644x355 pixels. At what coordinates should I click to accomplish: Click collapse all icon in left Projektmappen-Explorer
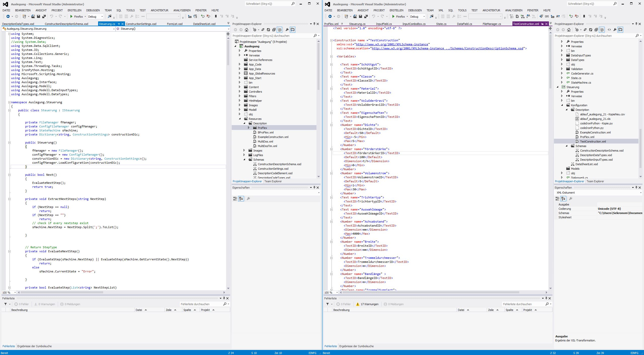(x=274, y=30)
